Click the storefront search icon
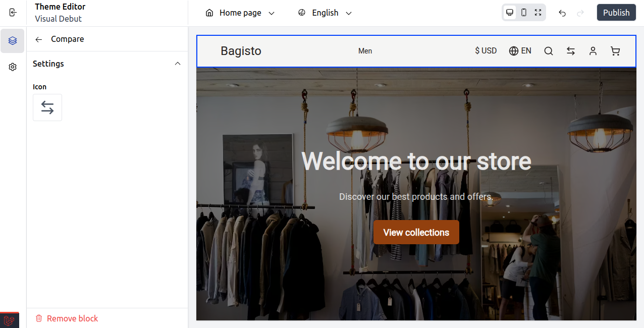Screen dimensions: 644x328 pyautogui.click(x=549, y=51)
